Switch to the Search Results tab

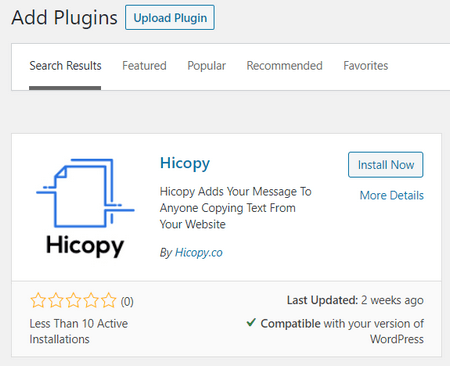[65, 66]
